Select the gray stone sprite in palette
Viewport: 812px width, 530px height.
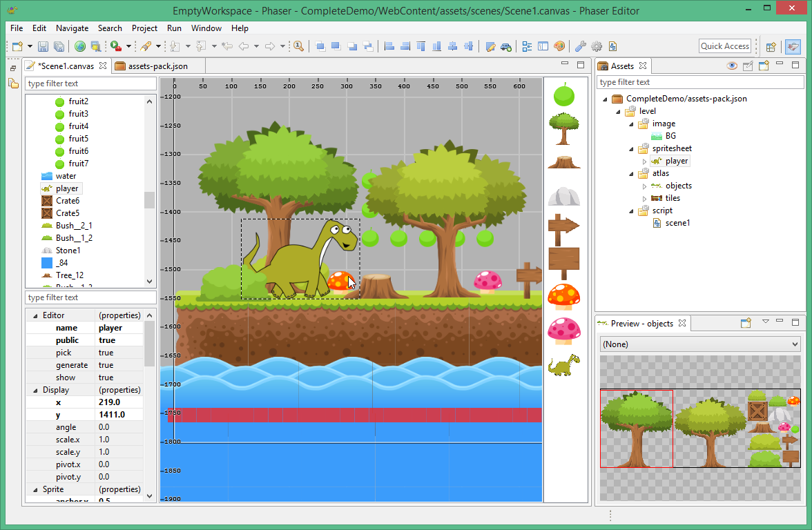point(564,196)
